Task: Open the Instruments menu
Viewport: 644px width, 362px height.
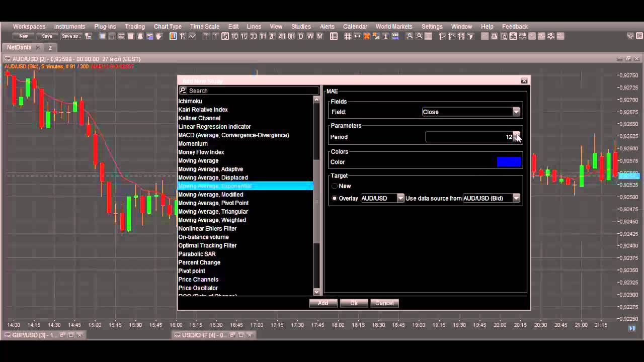Action: pos(69,27)
